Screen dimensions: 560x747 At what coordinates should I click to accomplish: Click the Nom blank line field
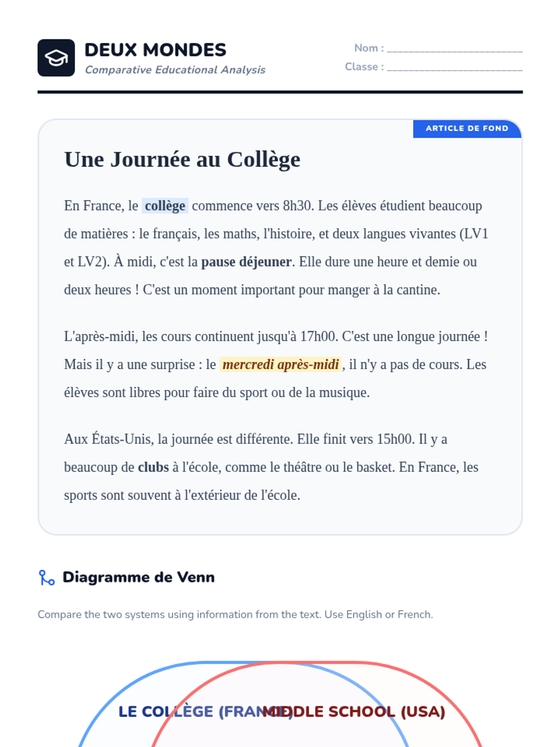click(x=455, y=48)
